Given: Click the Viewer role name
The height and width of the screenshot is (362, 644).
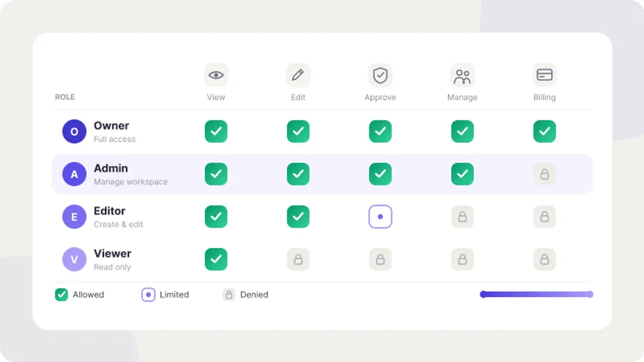Looking at the screenshot, I should click(112, 254).
